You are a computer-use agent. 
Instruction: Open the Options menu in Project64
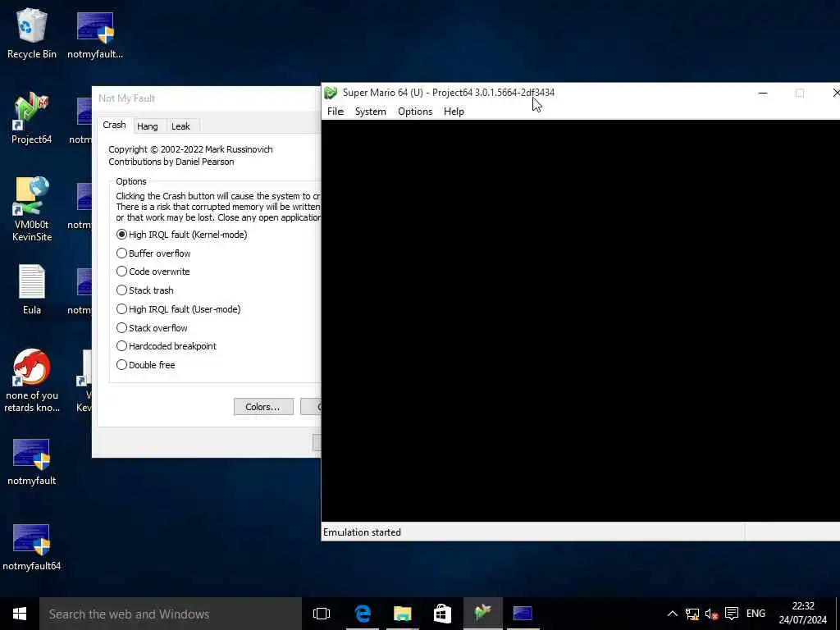[x=414, y=112]
